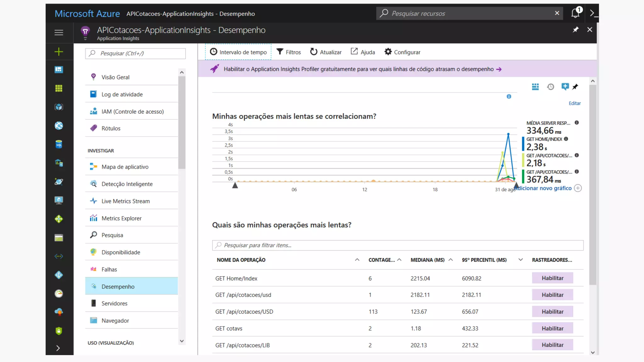Click the right time range handle on chart

516,185
